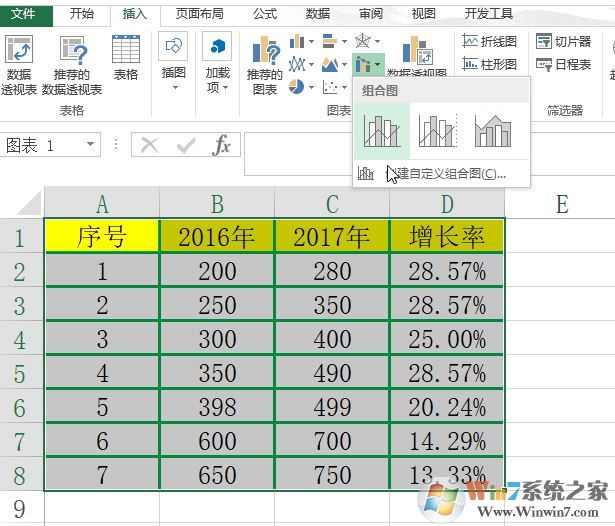Open the 数据 ribbon tab
The height and width of the screenshot is (526, 615).
[318, 15]
